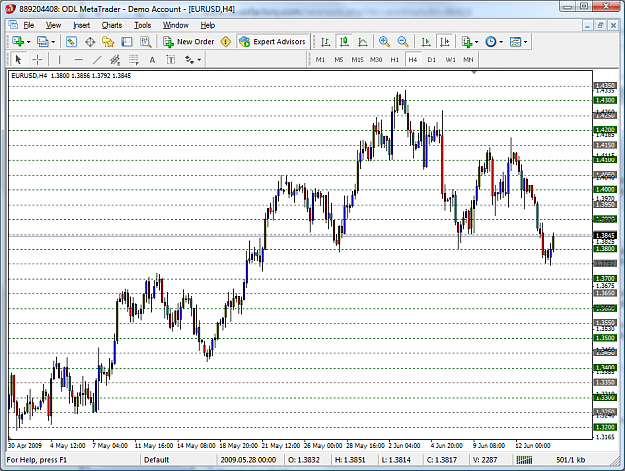625x471 pixels.
Task: Open the Window menu
Action: pos(175,25)
